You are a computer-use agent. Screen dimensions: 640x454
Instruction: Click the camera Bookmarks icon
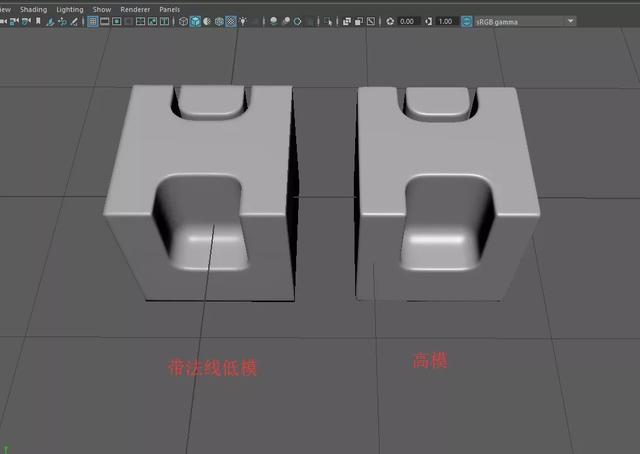point(38,21)
